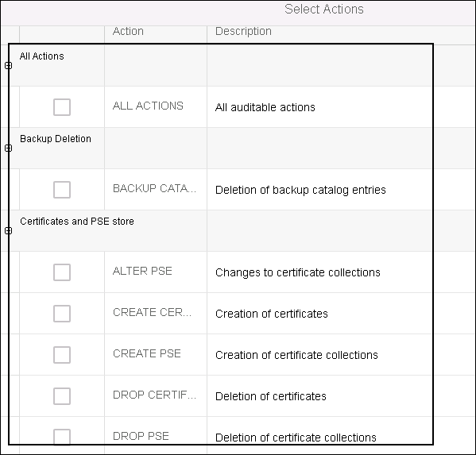Select the 'Backup Deletion' group label
The width and height of the screenshot is (476, 455).
(56, 139)
